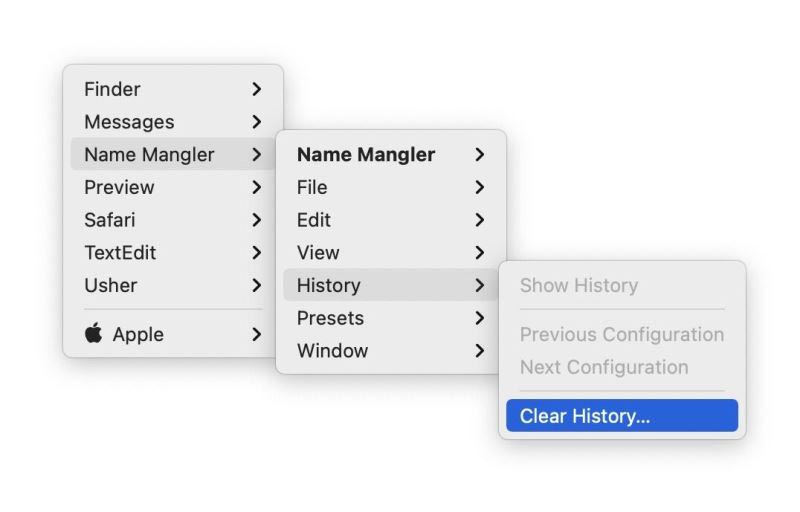
Task: Expand the Edit submenu arrow
Action: [x=479, y=220]
